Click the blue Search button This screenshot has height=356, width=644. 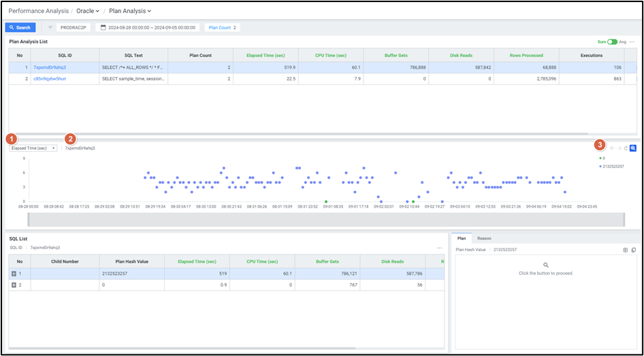tap(20, 27)
